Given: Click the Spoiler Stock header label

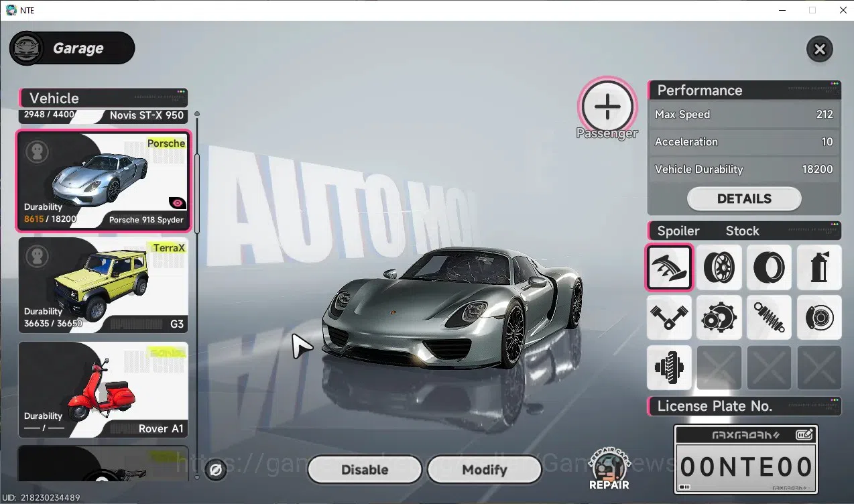Looking at the screenshot, I should pyautogui.click(x=744, y=231).
